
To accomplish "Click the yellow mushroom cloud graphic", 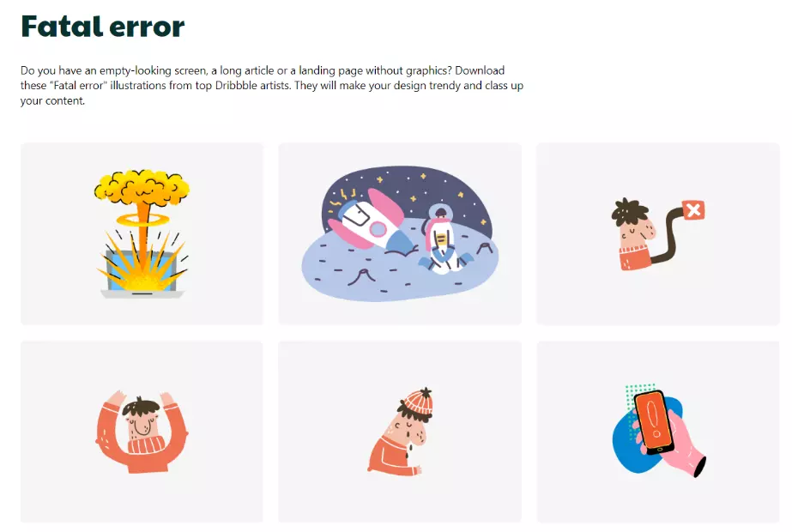I will tap(142, 191).
